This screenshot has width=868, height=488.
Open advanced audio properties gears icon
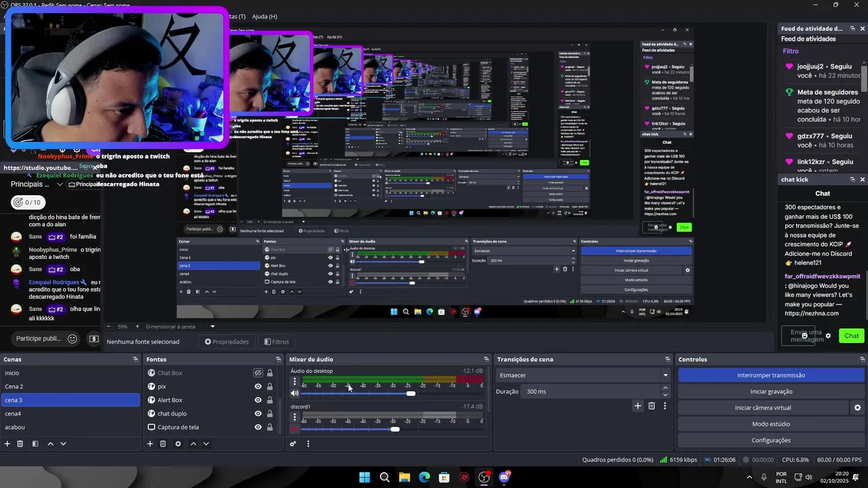click(293, 444)
